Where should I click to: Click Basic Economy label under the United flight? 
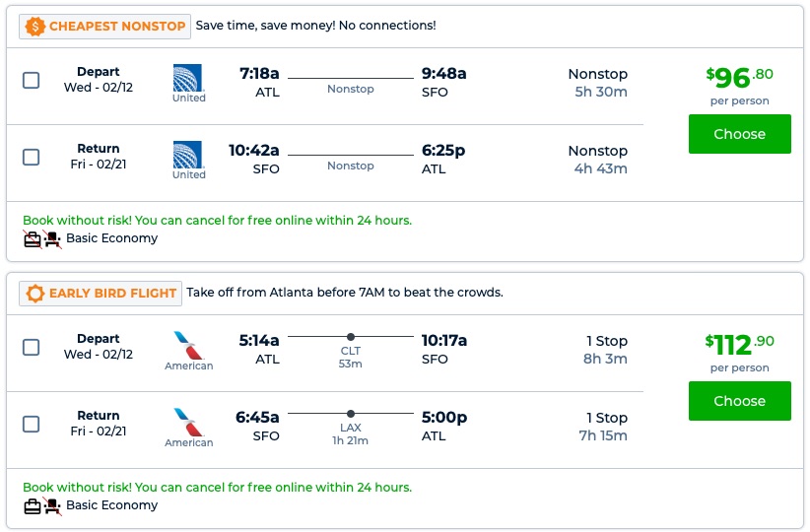(x=111, y=238)
